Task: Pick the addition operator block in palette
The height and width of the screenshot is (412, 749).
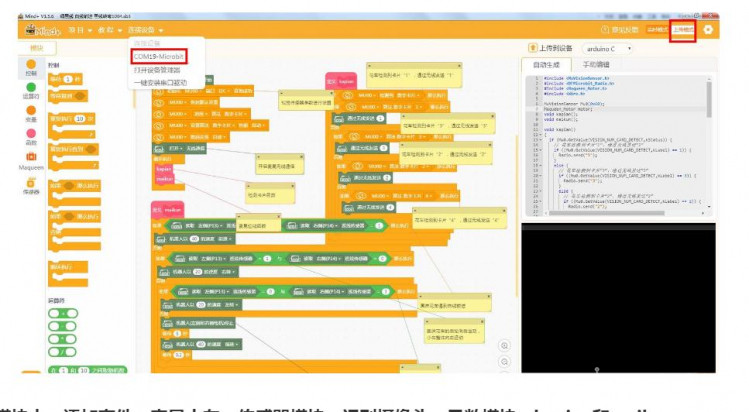Action: (x=63, y=314)
